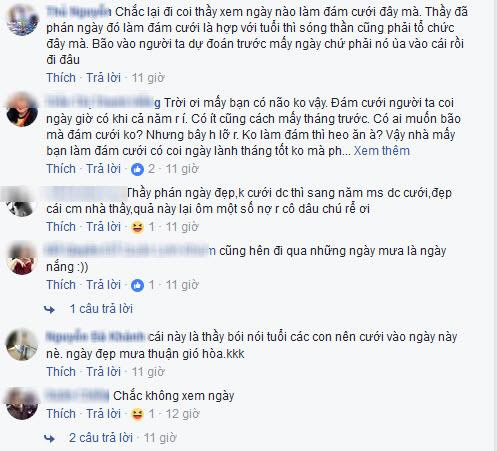Screen dimensions: 497x451
Task: Expand '2 câu trả lời' replies
Action: 101,438
